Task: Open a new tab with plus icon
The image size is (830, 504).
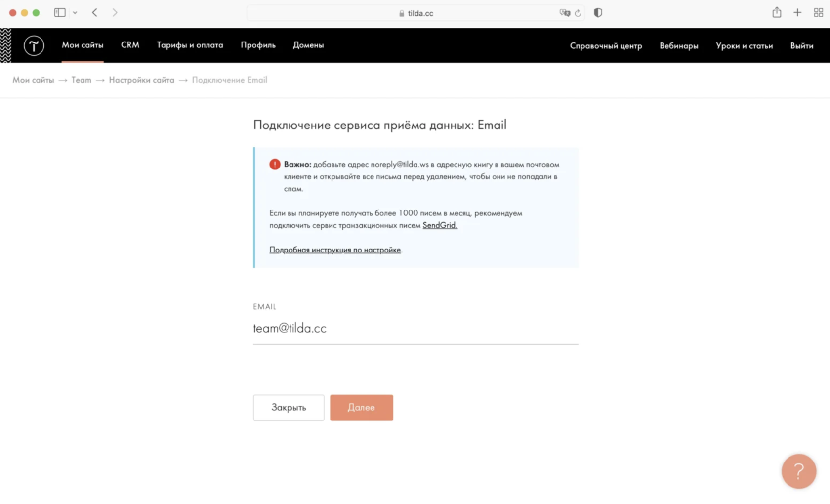Action: click(797, 13)
